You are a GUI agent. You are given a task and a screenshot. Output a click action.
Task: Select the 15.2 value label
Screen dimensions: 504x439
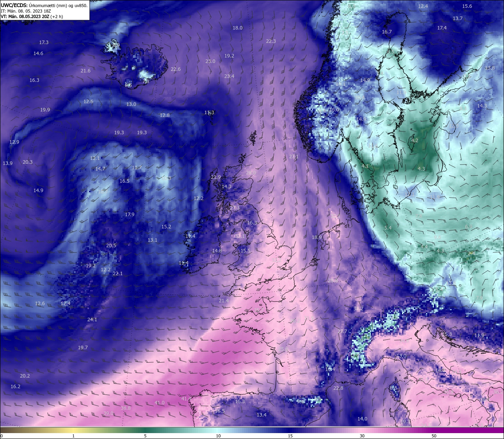pos(166,227)
